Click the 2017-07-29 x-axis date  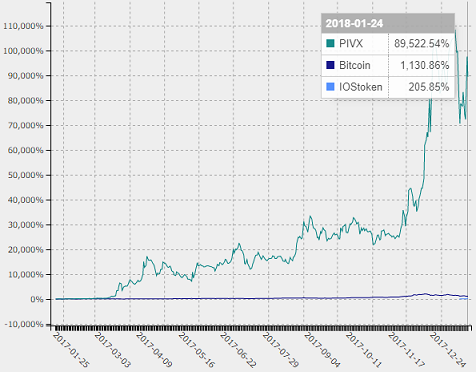(x=280, y=350)
